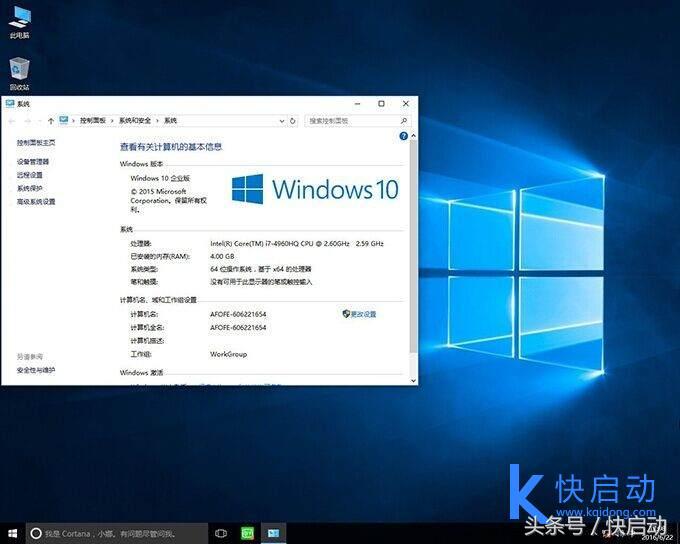Open 高级系统设置 link

(x=36, y=202)
